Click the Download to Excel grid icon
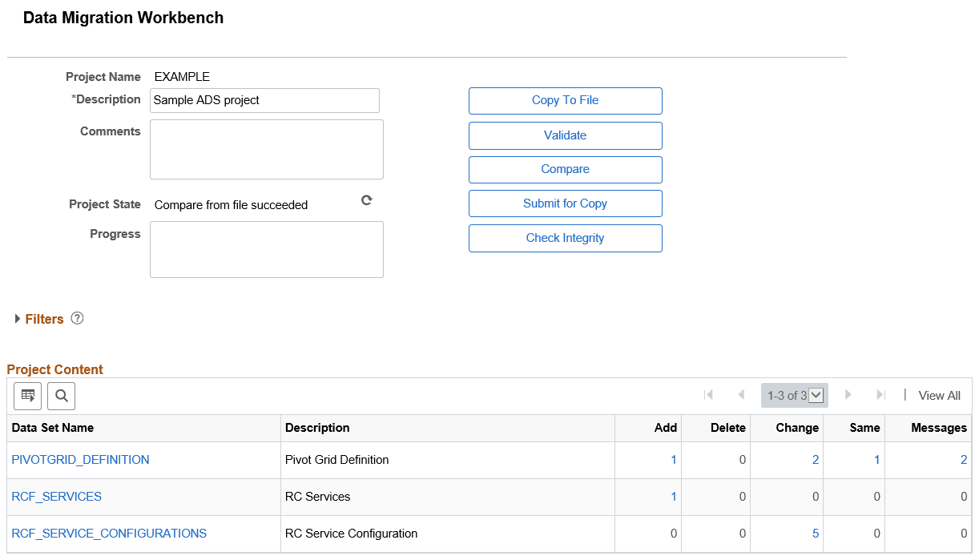979x560 pixels. tap(27, 395)
